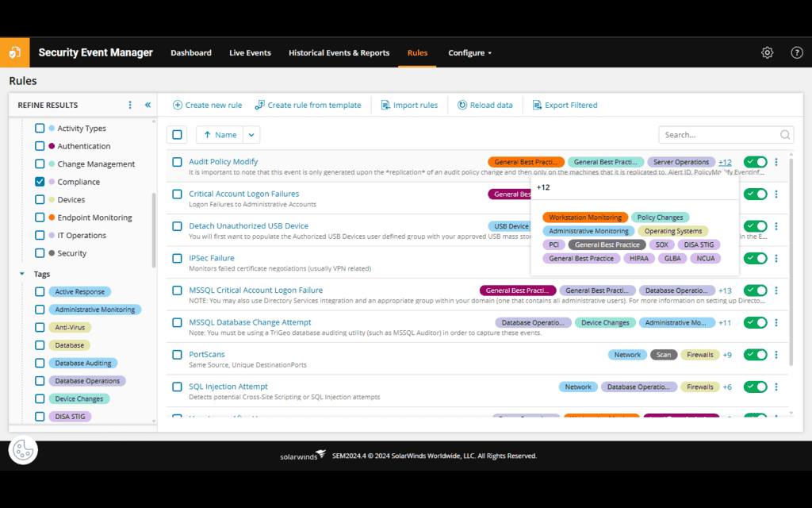Collapse the Tags filter section
This screenshot has width=812, height=508.
tap(21, 274)
